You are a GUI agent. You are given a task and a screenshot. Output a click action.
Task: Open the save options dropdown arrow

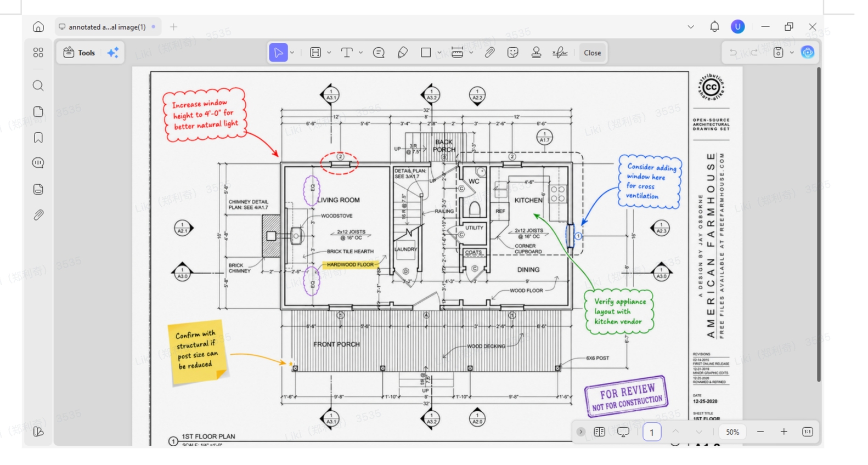[792, 53]
